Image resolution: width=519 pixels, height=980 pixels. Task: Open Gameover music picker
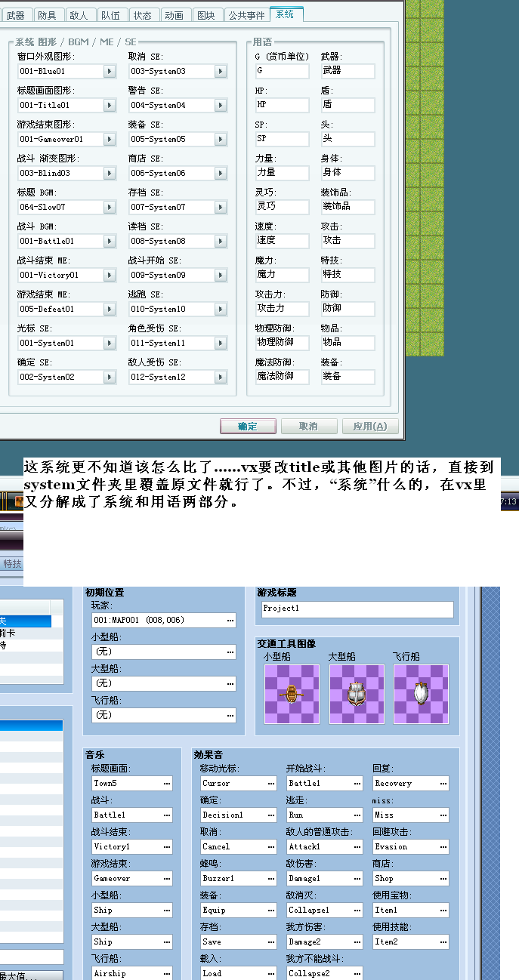[167, 879]
